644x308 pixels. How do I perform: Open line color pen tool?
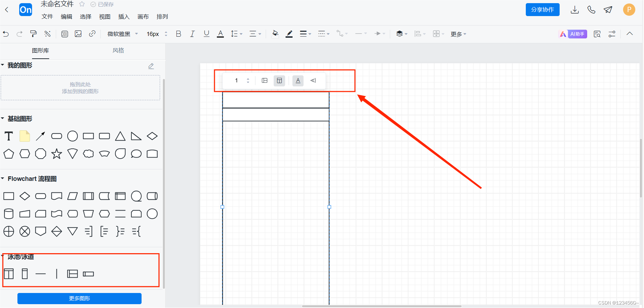point(289,34)
